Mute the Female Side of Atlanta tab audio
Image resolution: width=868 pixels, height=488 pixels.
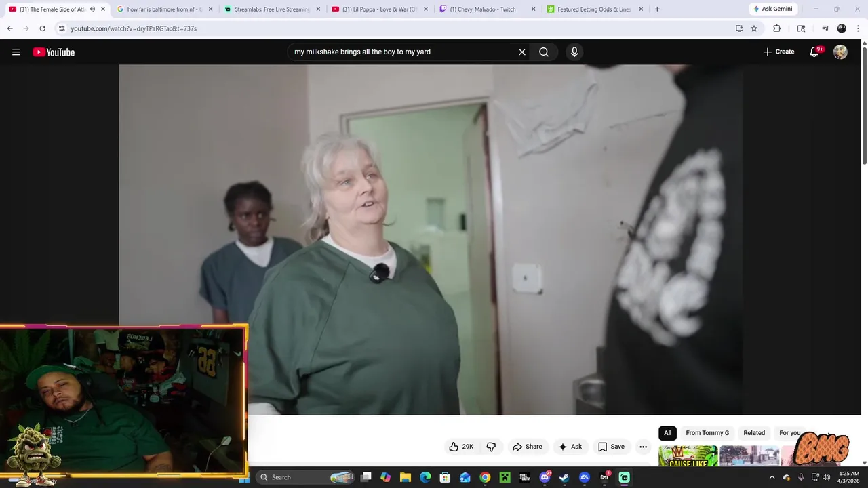click(92, 9)
